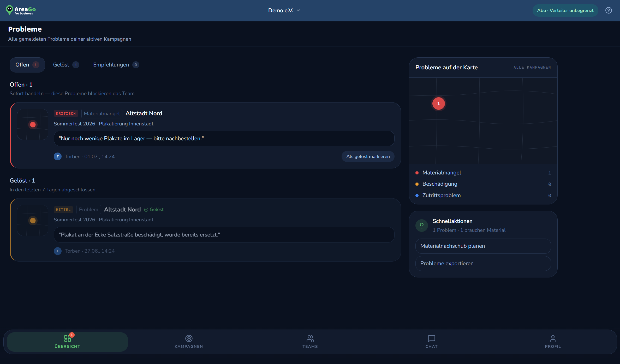Click Probleme exportieren button

coord(483,263)
